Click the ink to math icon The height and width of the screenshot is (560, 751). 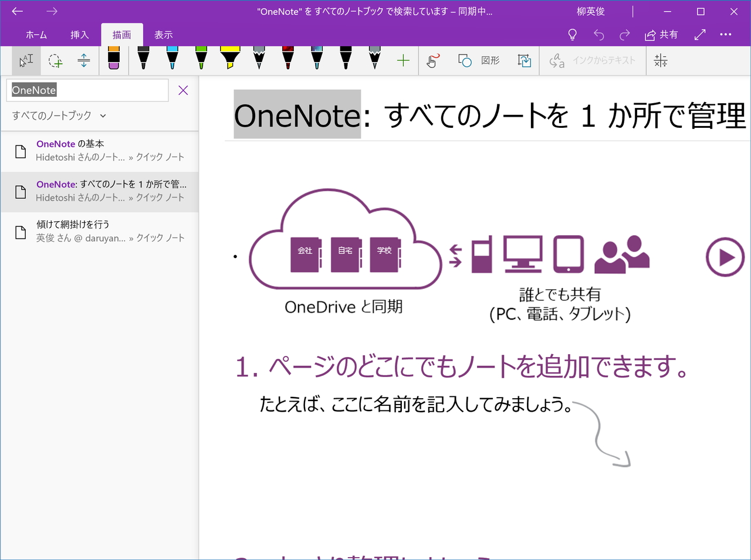660,60
